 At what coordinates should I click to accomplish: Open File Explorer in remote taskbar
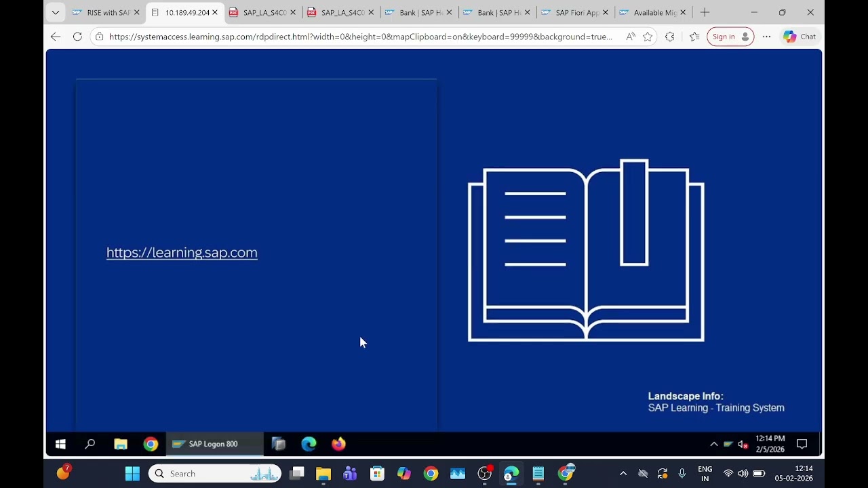click(x=121, y=444)
